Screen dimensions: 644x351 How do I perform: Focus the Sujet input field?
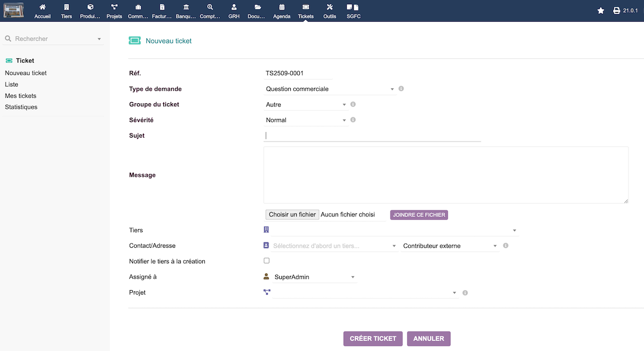(372, 135)
